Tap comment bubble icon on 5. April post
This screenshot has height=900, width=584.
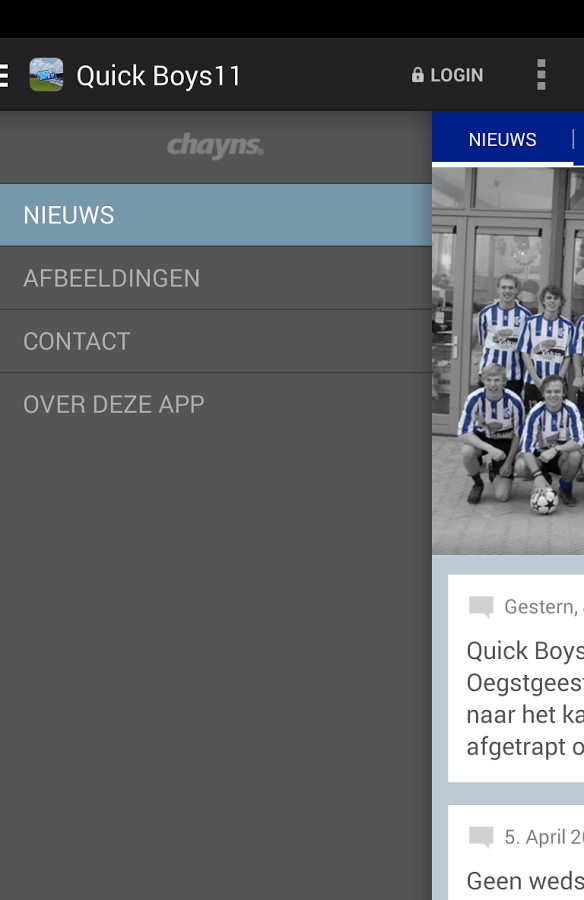pos(481,837)
